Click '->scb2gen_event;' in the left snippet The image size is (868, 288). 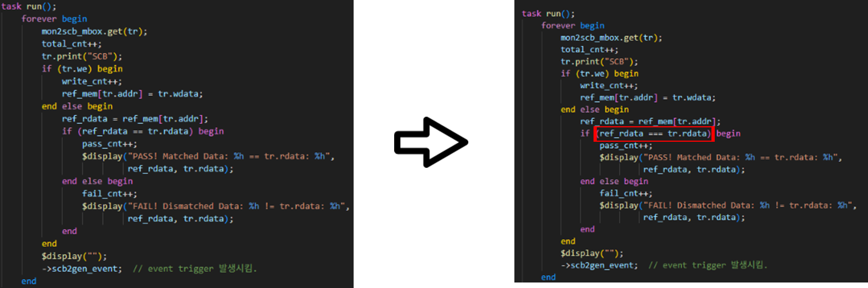(82, 268)
